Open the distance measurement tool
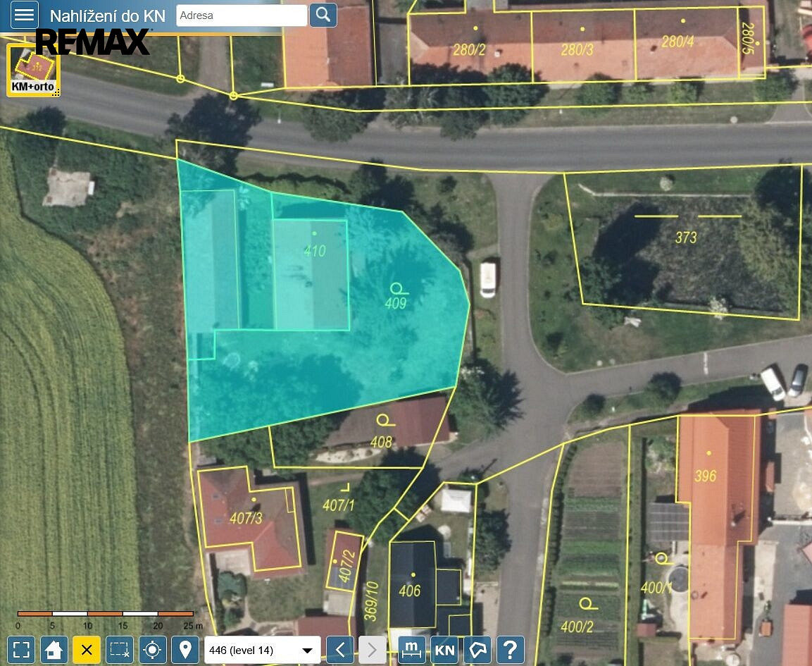This screenshot has width=812, height=666. coord(412,649)
